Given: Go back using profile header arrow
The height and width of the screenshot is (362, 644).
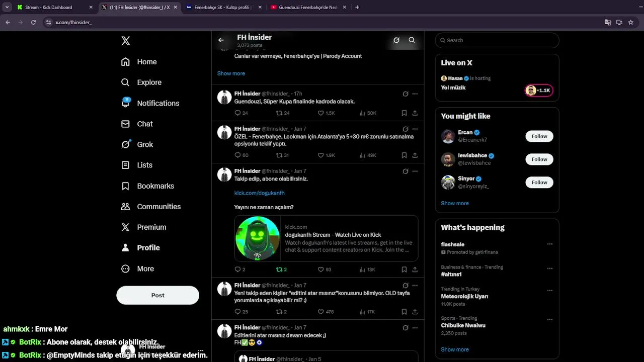Looking at the screenshot, I should coord(221,40).
